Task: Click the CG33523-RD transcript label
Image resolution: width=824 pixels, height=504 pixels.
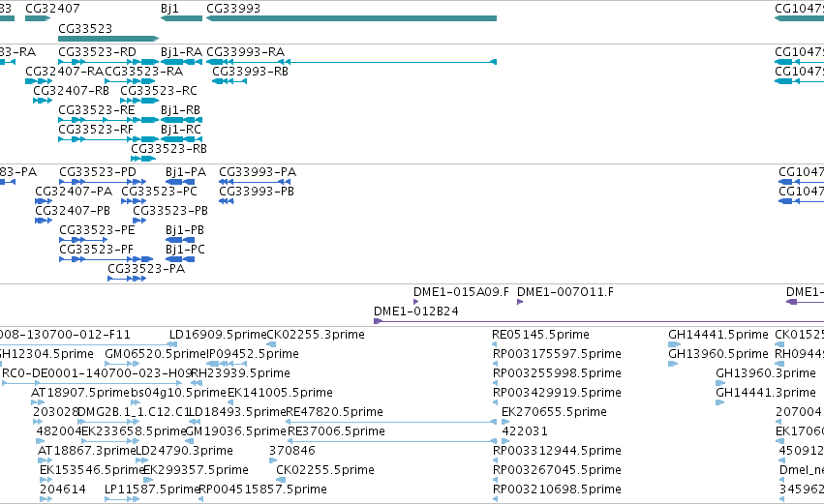Action: (x=97, y=52)
